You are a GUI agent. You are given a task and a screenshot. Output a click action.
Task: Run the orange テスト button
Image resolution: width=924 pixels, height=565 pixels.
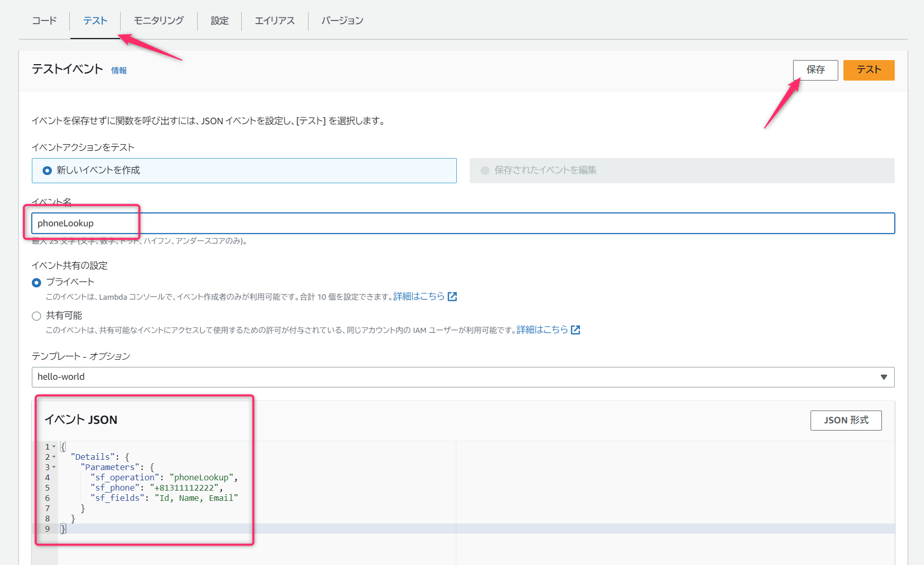(869, 70)
